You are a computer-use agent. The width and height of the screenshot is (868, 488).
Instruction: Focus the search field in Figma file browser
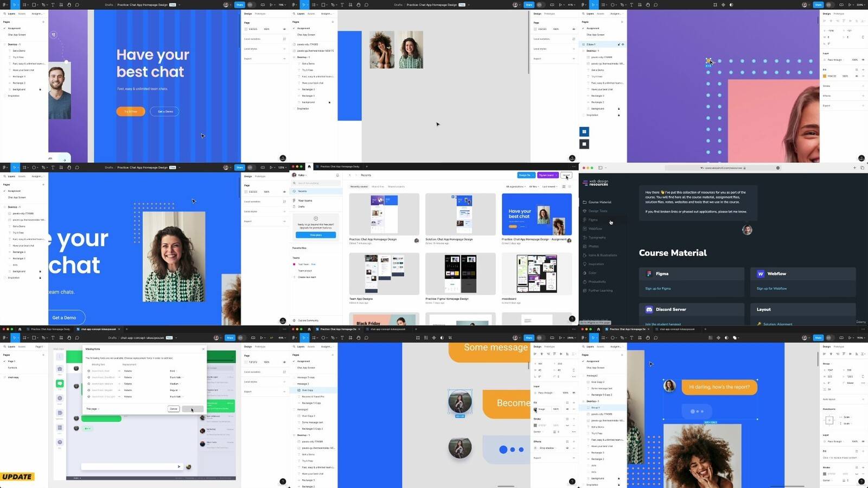317,183
